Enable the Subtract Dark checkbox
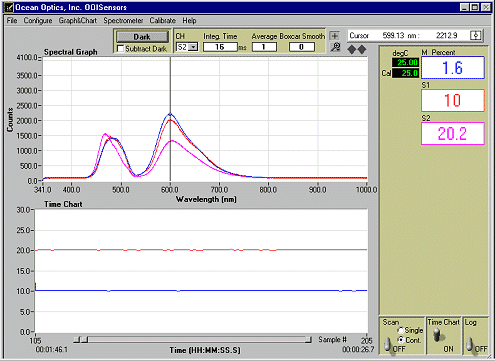Viewport: 495px width, 361px height. pos(120,49)
